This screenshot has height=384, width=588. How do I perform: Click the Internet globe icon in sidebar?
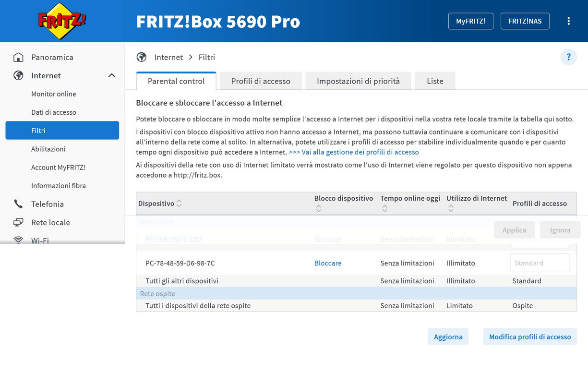click(x=18, y=76)
